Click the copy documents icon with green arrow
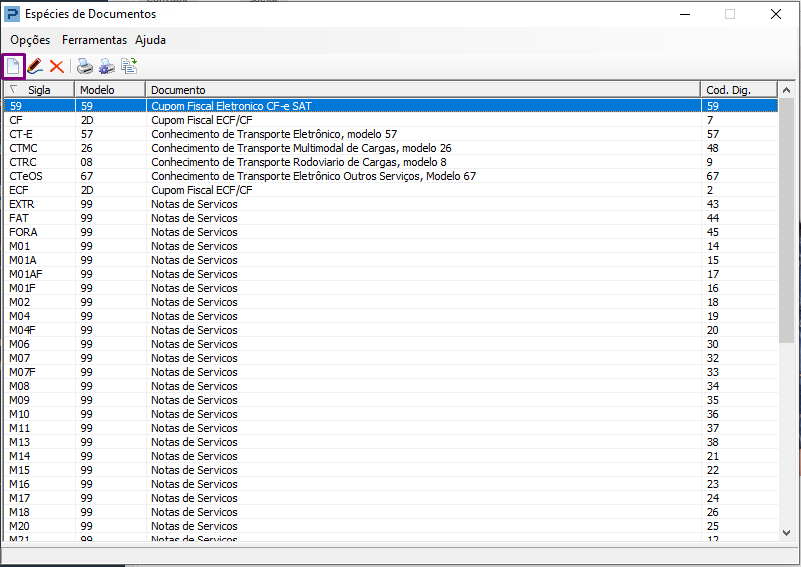The image size is (801, 567). (x=129, y=66)
